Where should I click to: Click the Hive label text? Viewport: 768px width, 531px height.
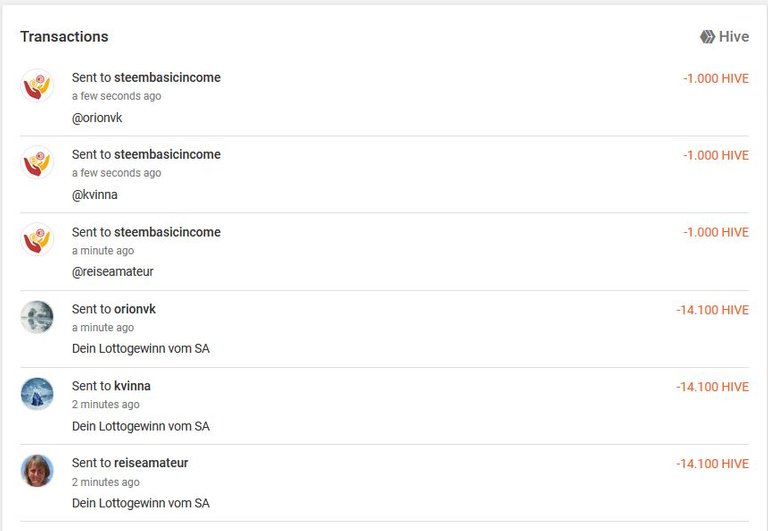pos(734,37)
